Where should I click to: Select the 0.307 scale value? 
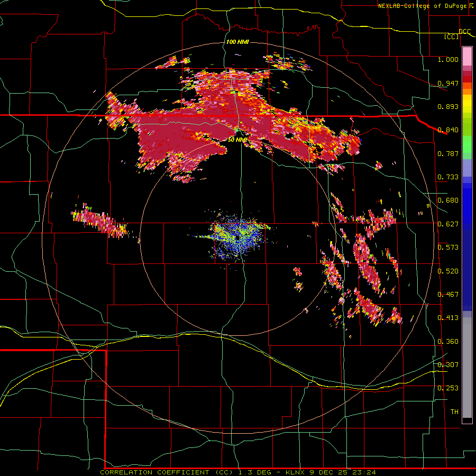448,365
